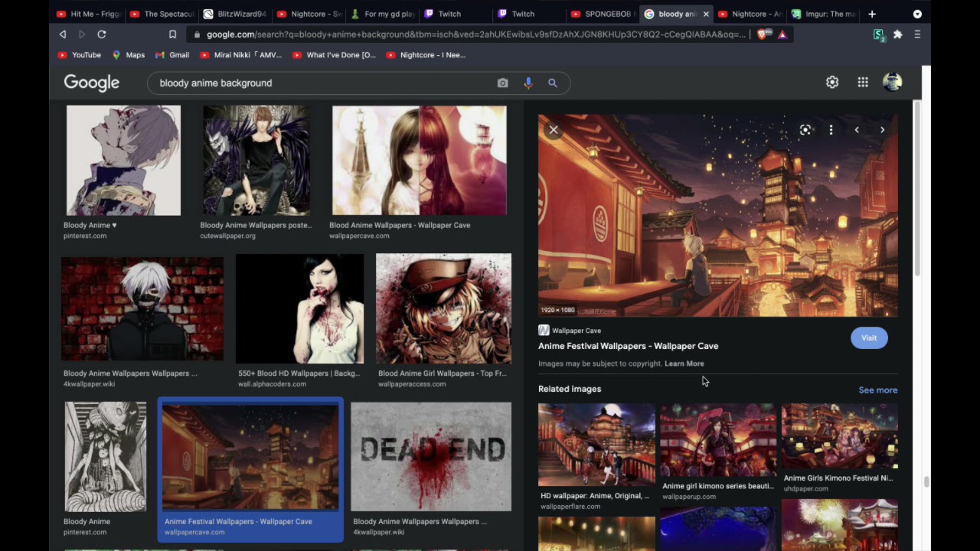Start voice search microphone icon
980x551 pixels.
tap(528, 83)
